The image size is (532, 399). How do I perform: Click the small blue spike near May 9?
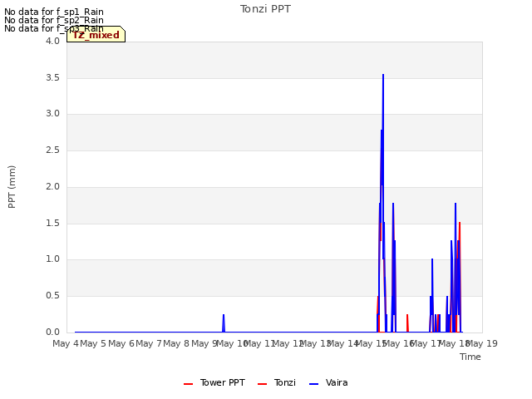tap(224, 323)
